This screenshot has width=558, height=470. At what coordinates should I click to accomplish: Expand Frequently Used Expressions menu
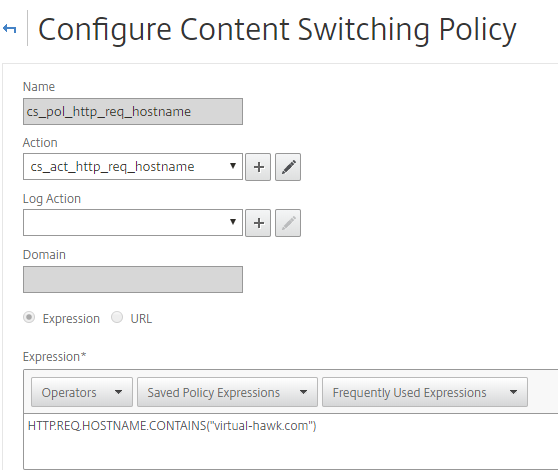[x=425, y=392]
